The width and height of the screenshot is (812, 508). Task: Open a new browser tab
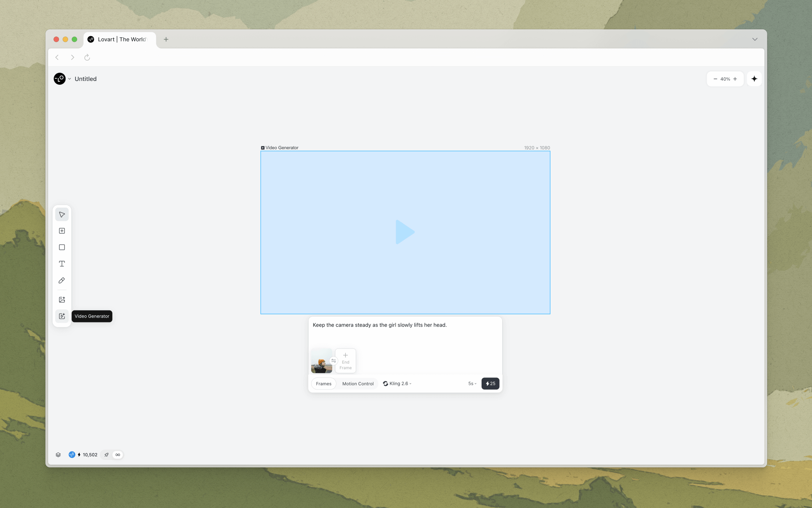point(166,39)
